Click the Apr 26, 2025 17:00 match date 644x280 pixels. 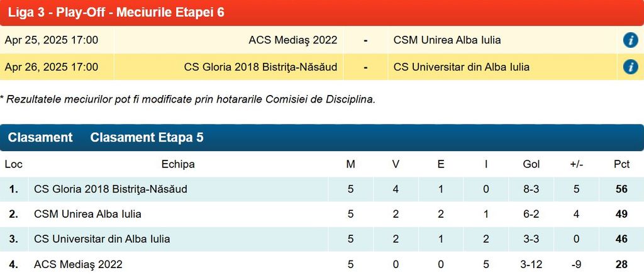tap(52, 67)
